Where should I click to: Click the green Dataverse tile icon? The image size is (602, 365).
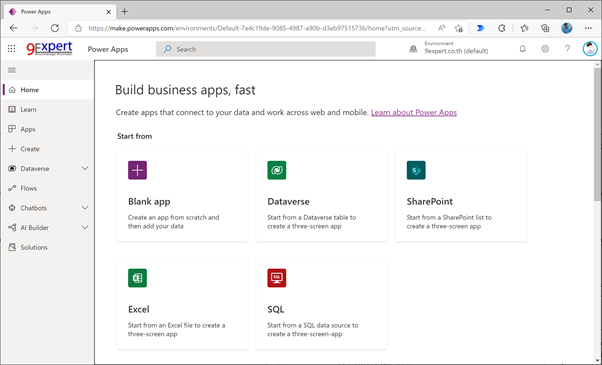pos(277,170)
